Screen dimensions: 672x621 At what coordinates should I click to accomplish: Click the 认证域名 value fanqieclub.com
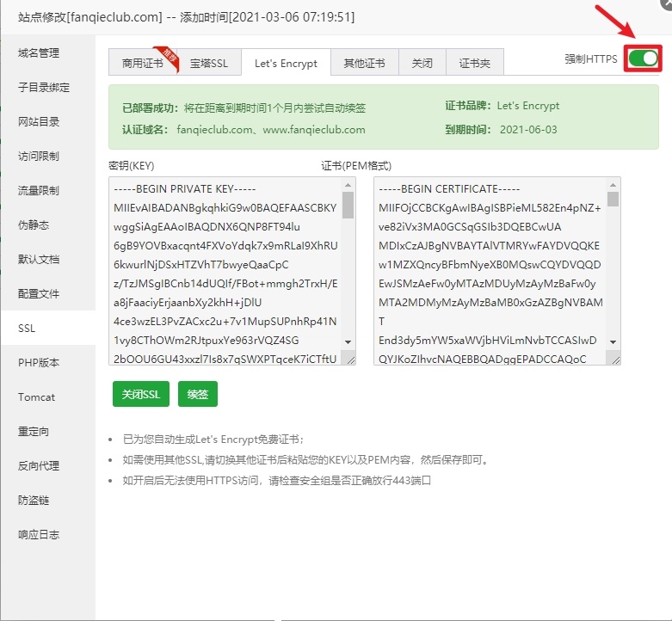214,130
